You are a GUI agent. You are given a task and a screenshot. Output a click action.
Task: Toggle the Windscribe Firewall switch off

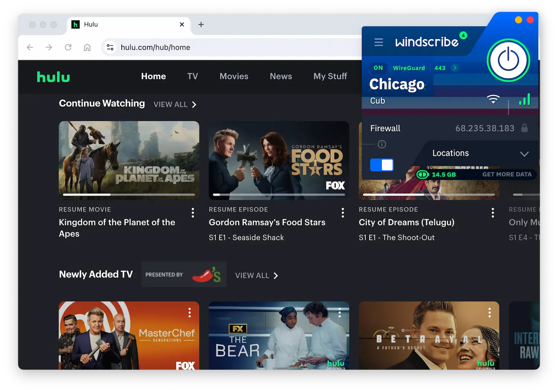[x=382, y=165]
